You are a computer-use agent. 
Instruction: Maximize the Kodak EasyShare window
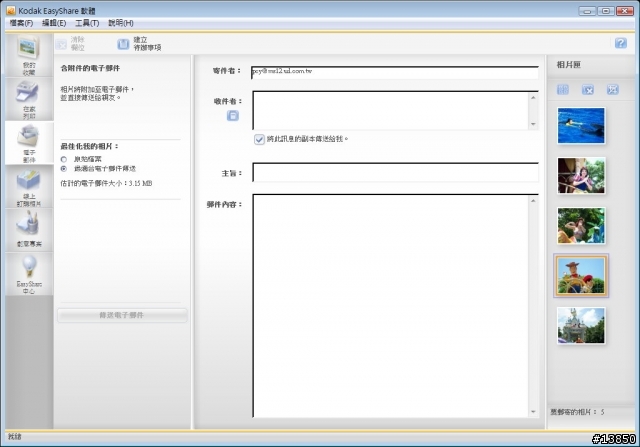coord(606,11)
